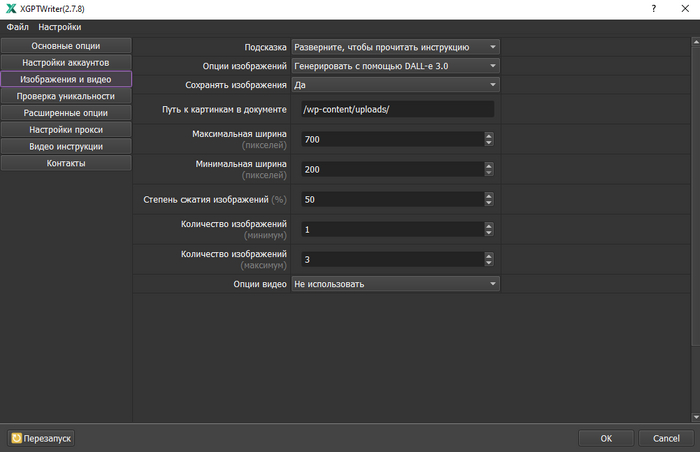Click the XGPTWriter app logo icon

(11, 9)
